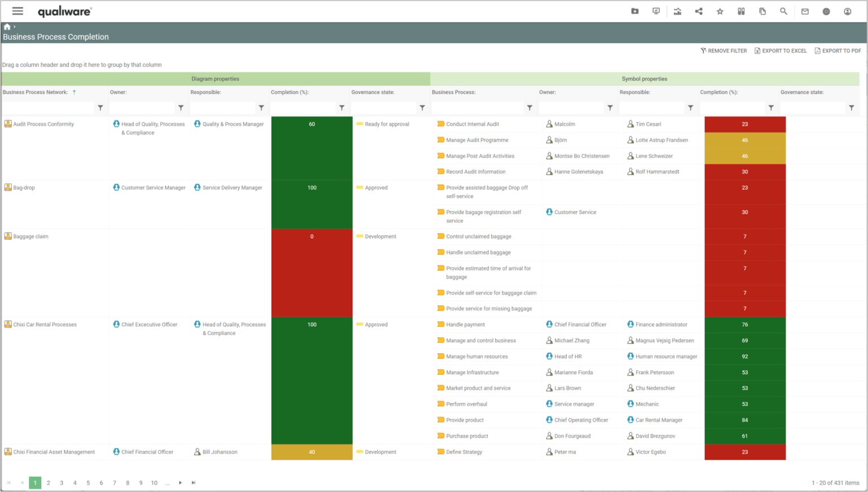The width and height of the screenshot is (868, 492).
Task: Open the filter dropdown for Diagram Owner column
Action: (x=181, y=107)
